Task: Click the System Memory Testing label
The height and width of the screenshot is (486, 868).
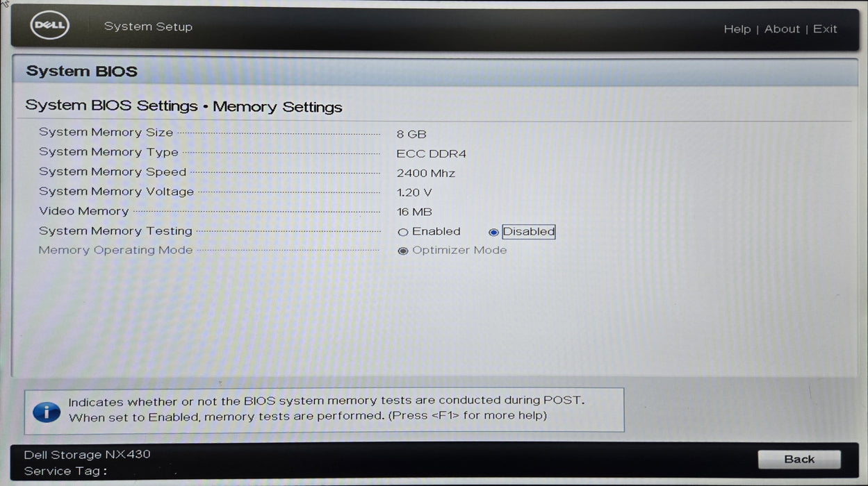Action: point(115,231)
